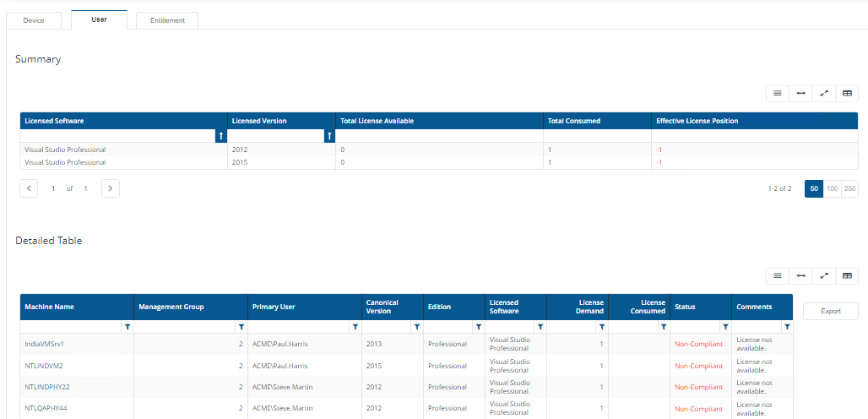Switch to the Device tab

[34, 20]
